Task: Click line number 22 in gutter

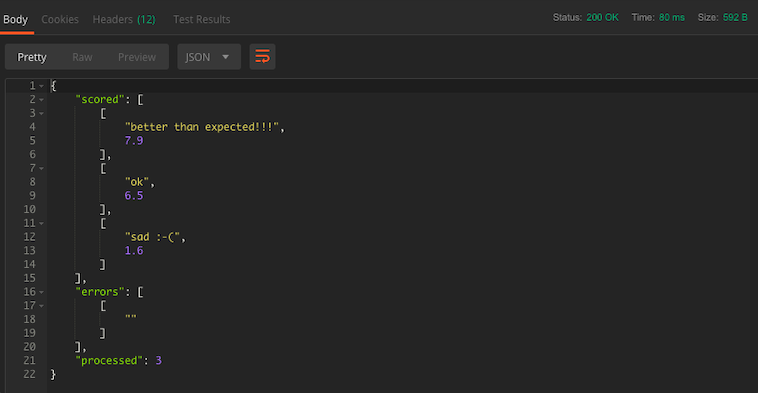Action: point(29,375)
